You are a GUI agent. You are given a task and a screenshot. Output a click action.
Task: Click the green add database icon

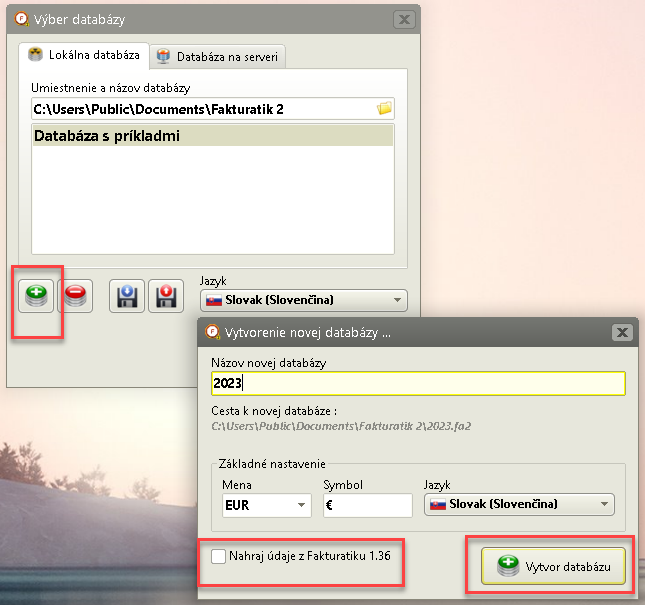click(x=36, y=296)
